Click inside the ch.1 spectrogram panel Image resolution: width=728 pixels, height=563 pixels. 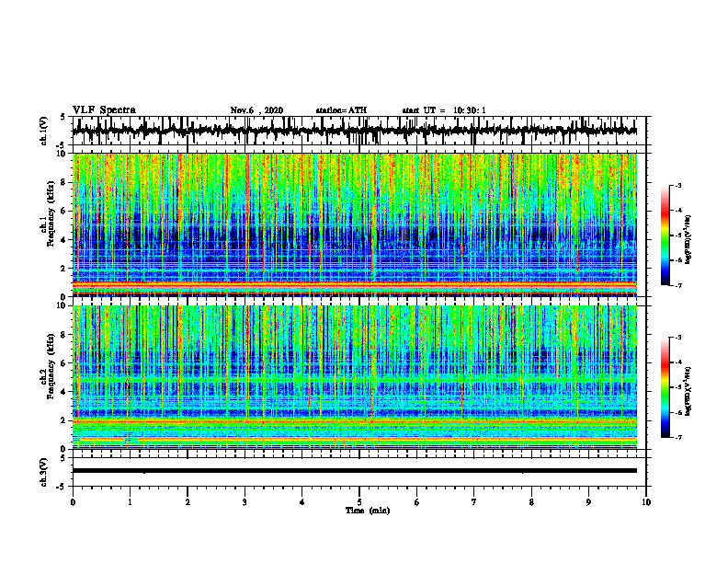point(355,224)
